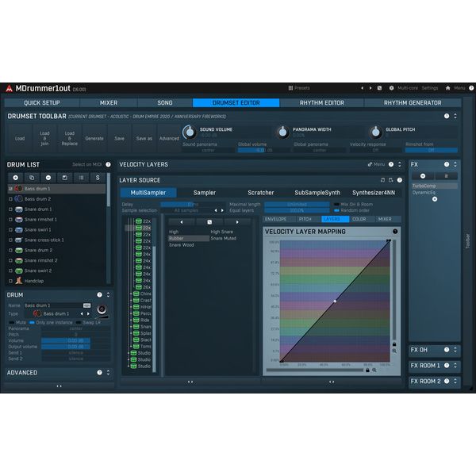Expand the FX ROOM 2 panel

pos(455,382)
